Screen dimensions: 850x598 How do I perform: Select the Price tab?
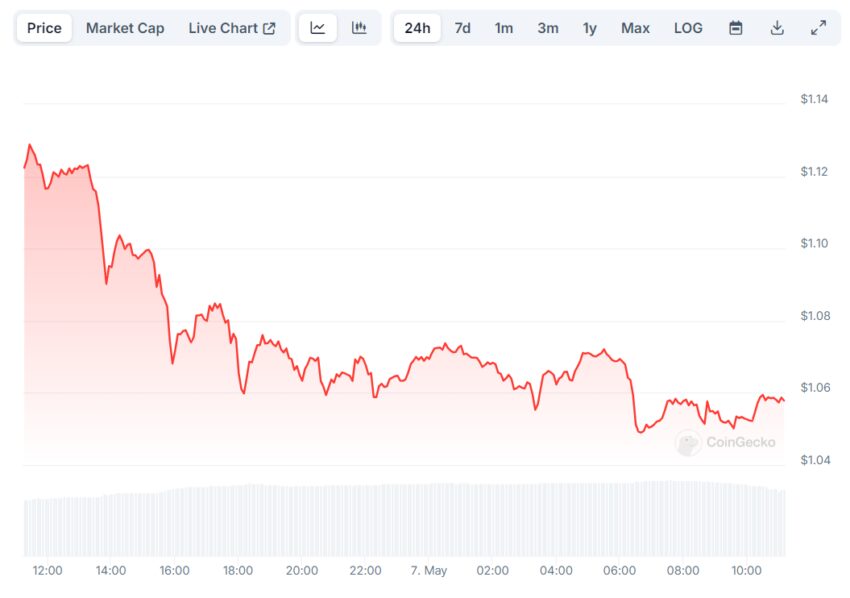coord(44,28)
